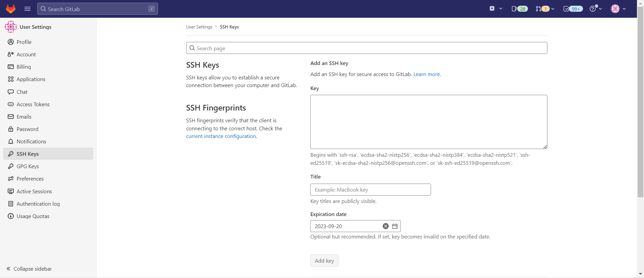Click the Emails envelope icon
644x278 pixels.
tap(11, 117)
